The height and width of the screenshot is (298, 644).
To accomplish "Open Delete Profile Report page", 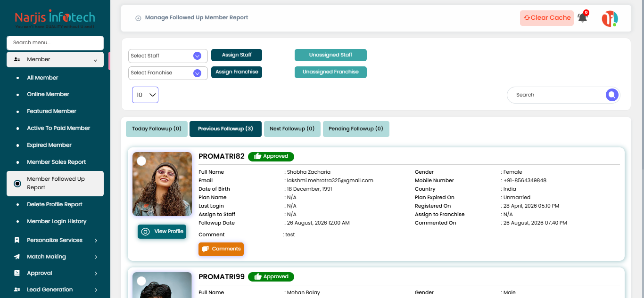I will (55, 204).
